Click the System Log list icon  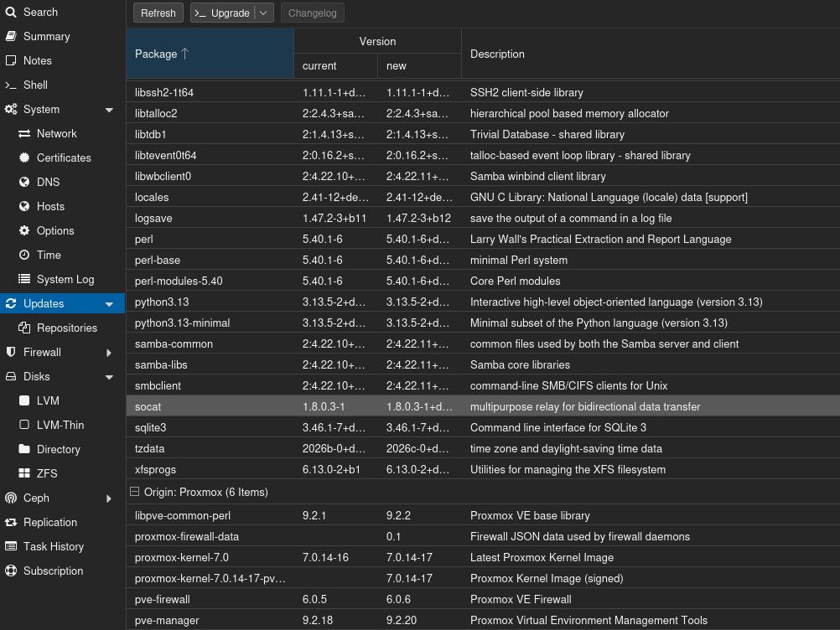click(24, 280)
